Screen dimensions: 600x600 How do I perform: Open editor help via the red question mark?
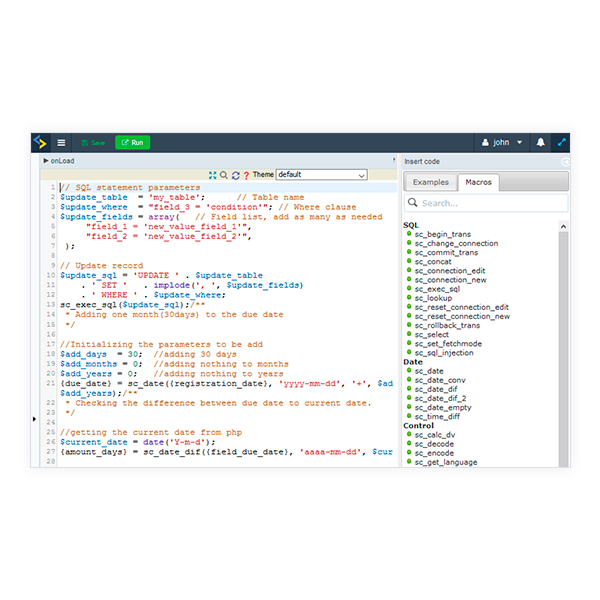tap(246, 175)
